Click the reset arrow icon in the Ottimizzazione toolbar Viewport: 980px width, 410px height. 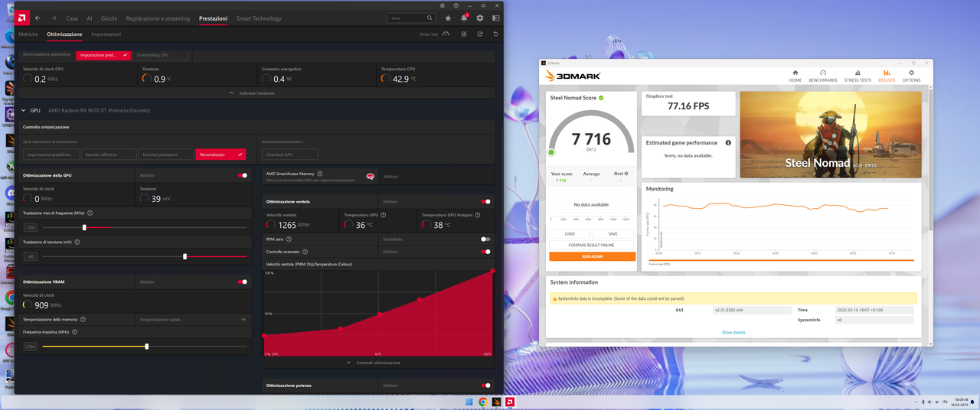click(496, 34)
